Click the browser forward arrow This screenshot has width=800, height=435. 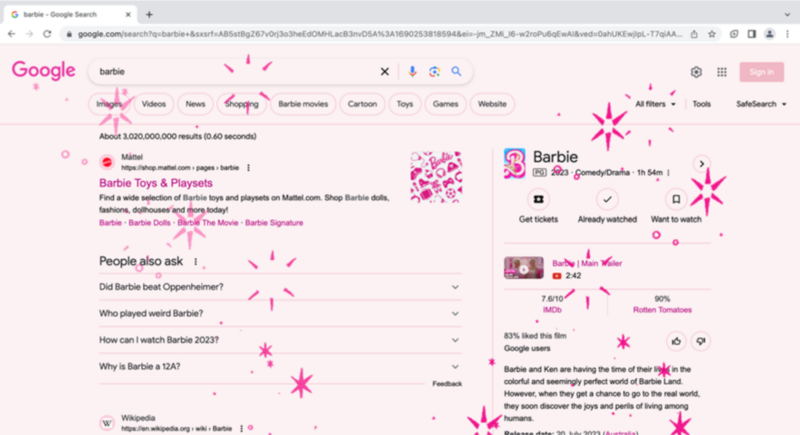[29, 34]
